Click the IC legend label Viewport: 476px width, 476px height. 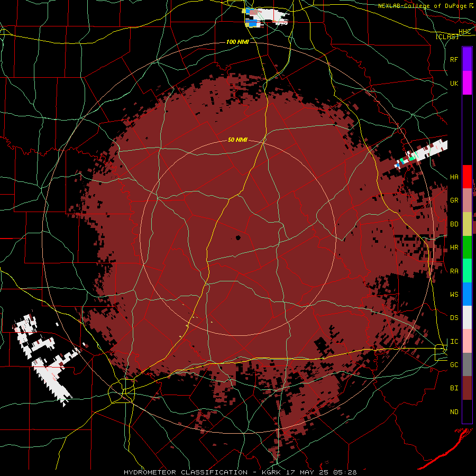click(454, 342)
